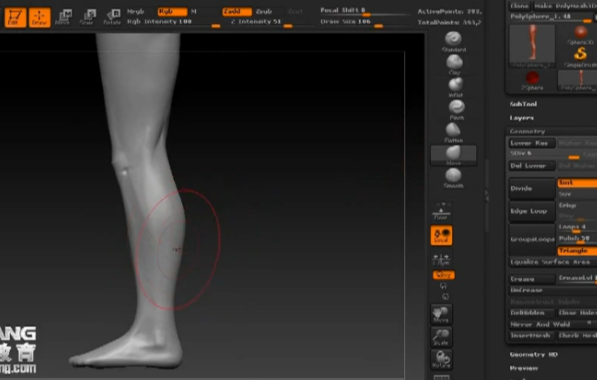
Task: Expand the SubTool section
Action: [x=524, y=104]
